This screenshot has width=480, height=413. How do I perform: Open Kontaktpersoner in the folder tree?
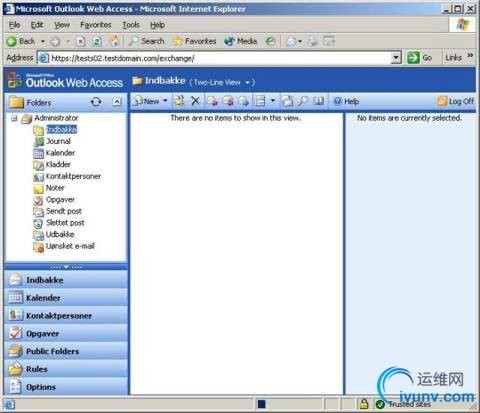[x=73, y=176]
